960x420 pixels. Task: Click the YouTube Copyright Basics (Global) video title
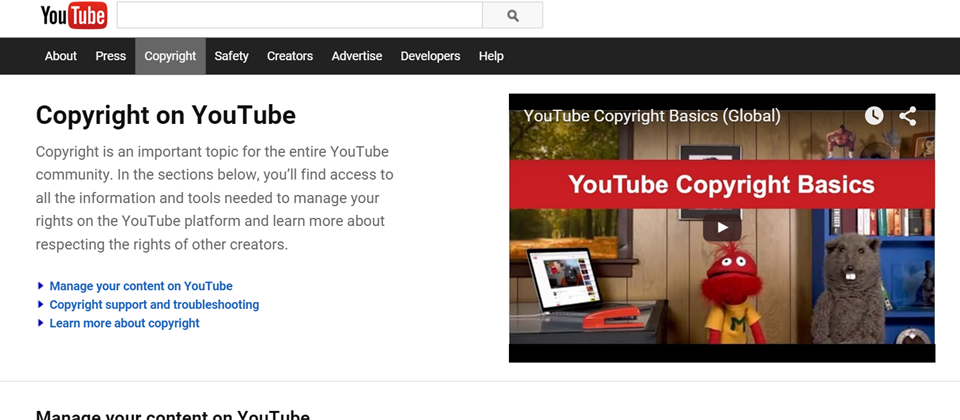click(x=652, y=116)
